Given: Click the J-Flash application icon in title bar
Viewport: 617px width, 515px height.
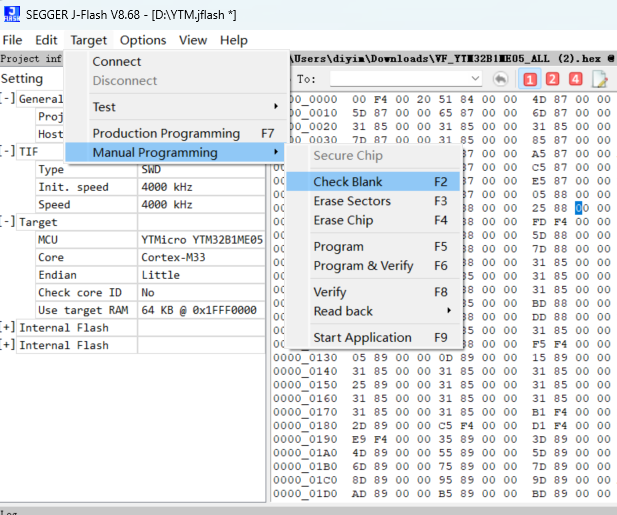Looking at the screenshot, I should coord(11,14).
